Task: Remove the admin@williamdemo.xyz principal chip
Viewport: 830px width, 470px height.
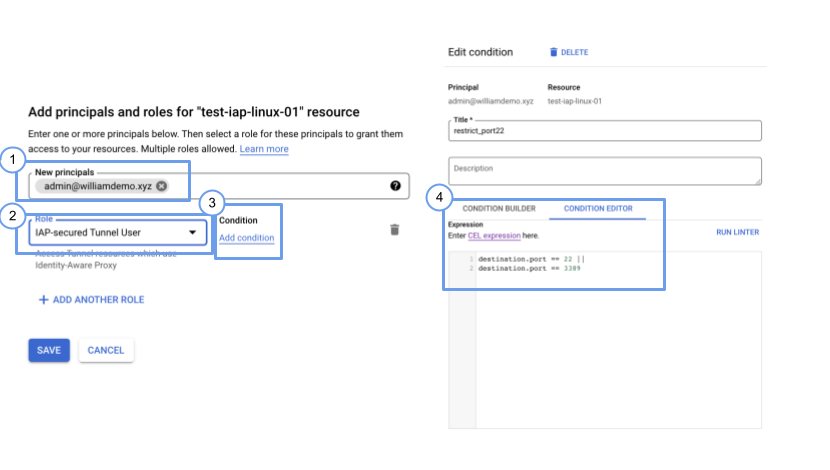Action: coord(161,186)
